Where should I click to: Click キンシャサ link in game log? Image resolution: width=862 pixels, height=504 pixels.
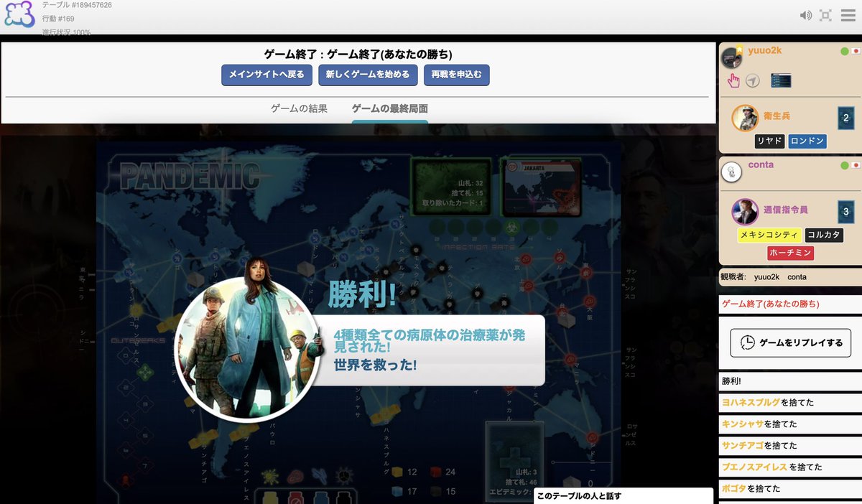[743, 424]
